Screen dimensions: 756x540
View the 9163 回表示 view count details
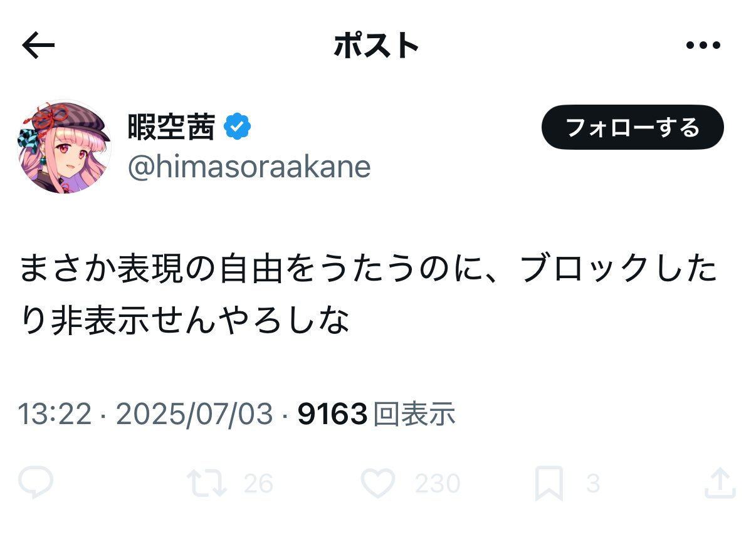coord(376,414)
